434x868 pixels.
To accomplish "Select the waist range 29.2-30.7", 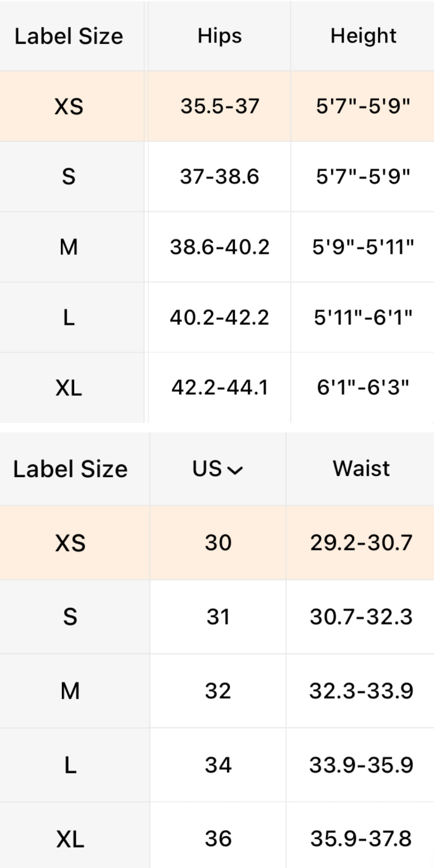I will pyautogui.click(x=361, y=543).
